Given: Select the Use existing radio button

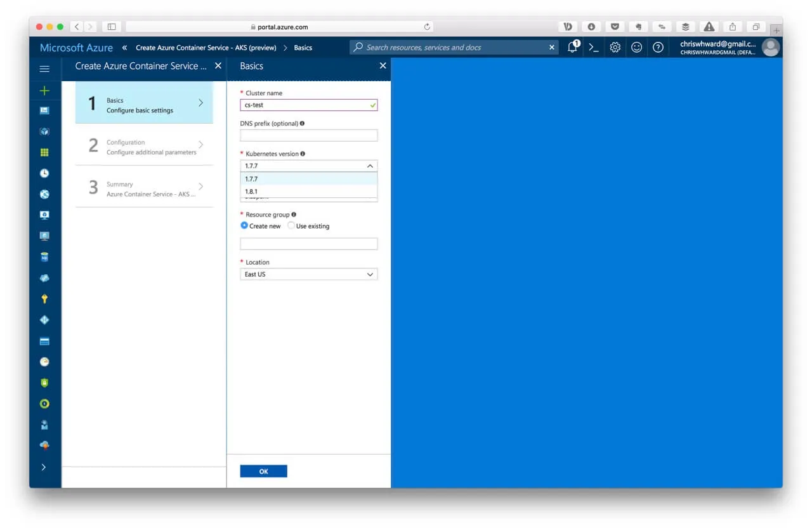Looking at the screenshot, I should pos(291,225).
